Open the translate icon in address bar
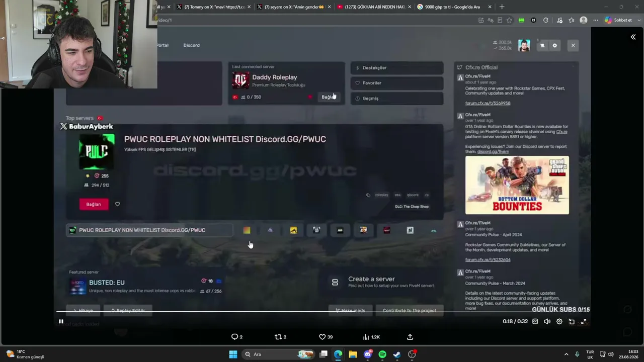 [x=491, y=20]
